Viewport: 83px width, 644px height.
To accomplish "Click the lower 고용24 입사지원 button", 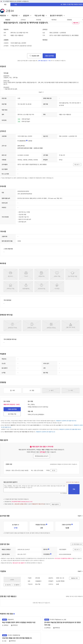I will coord(12,409).
